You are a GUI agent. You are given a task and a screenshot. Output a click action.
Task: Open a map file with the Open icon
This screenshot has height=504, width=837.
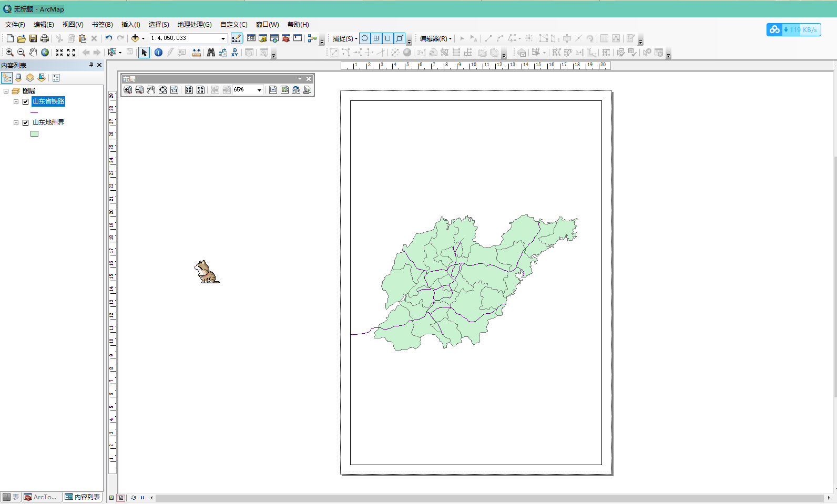(22, 38)
